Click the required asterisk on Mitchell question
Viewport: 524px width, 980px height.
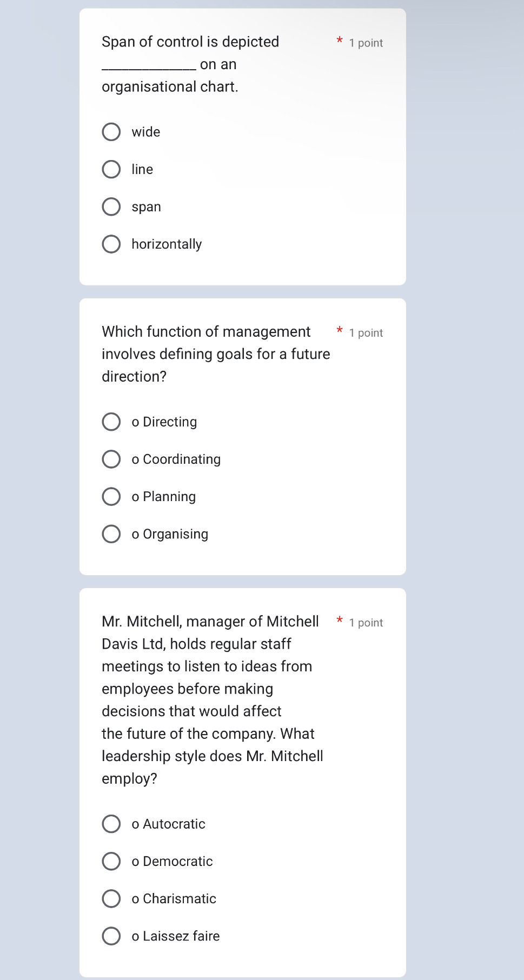[340, 621]
